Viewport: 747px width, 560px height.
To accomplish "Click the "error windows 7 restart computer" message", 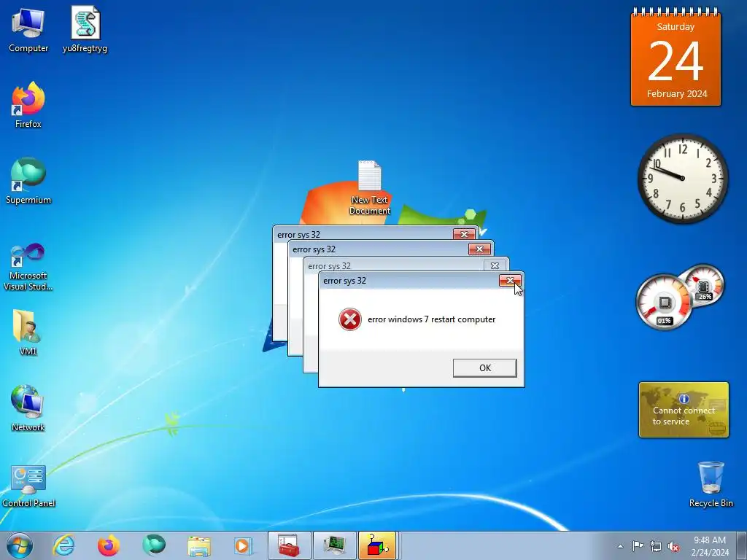I will 432,319.
